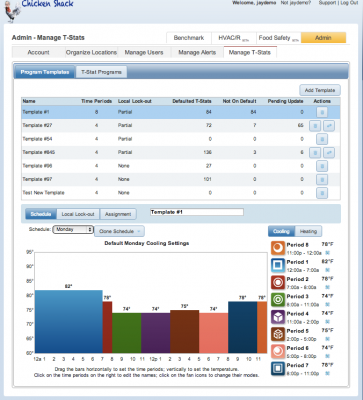Click the update arrow icon for Template #27
The width and height of the screenshot is (363, 400).
tap(329, 126)
